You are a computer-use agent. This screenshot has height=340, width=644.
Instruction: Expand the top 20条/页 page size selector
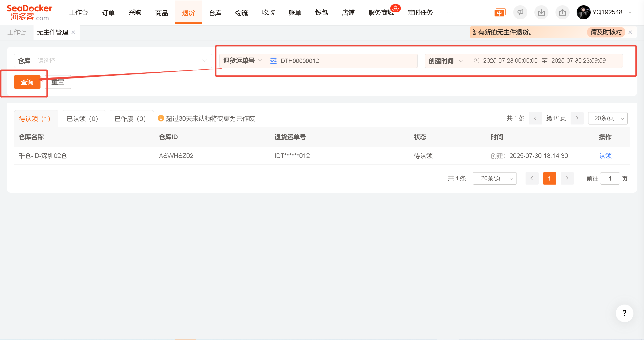click(x=608, y=118)
